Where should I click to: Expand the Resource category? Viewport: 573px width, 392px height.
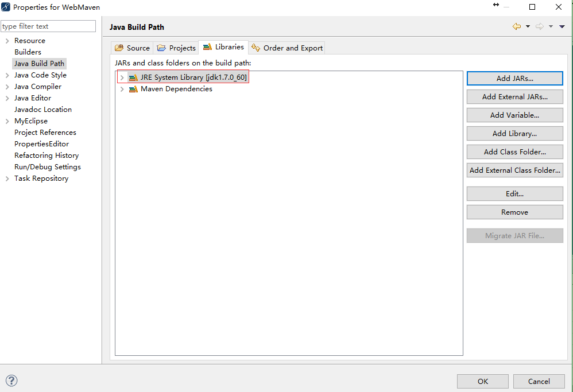tap(7, 41)
